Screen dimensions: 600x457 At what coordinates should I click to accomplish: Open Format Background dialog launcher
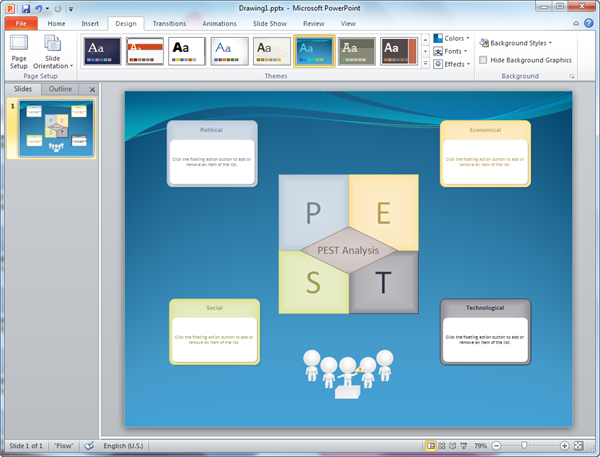[572, 77]
